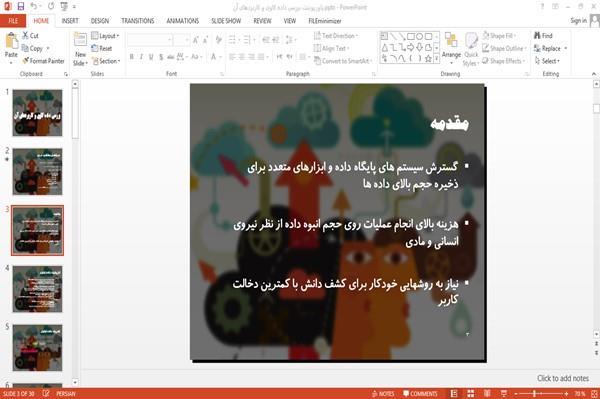
Task: Expand the shapes gallery More arrow
Action: click(437, 59)
